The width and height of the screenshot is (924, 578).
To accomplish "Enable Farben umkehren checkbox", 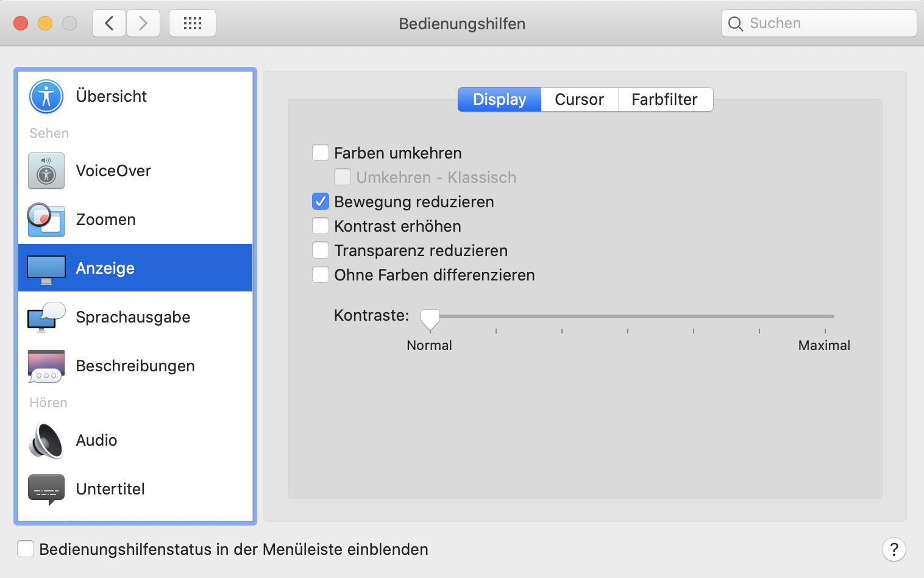I will [x=321, y=152].
